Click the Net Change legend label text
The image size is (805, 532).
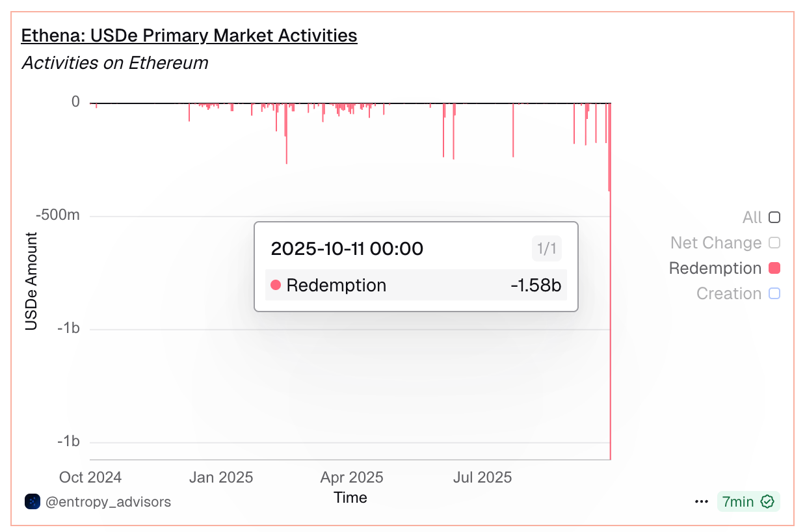click(716, 243)
